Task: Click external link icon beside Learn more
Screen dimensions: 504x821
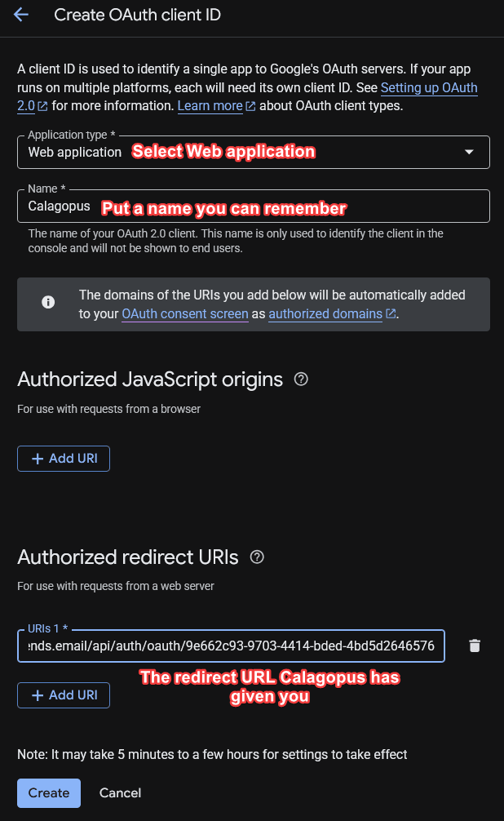Action: [x=251, y=106]
